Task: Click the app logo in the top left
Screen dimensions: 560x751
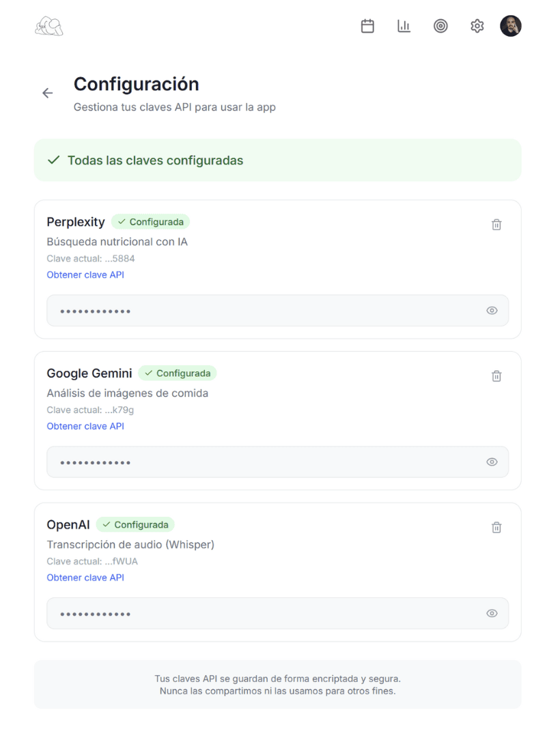Action: 48,26
